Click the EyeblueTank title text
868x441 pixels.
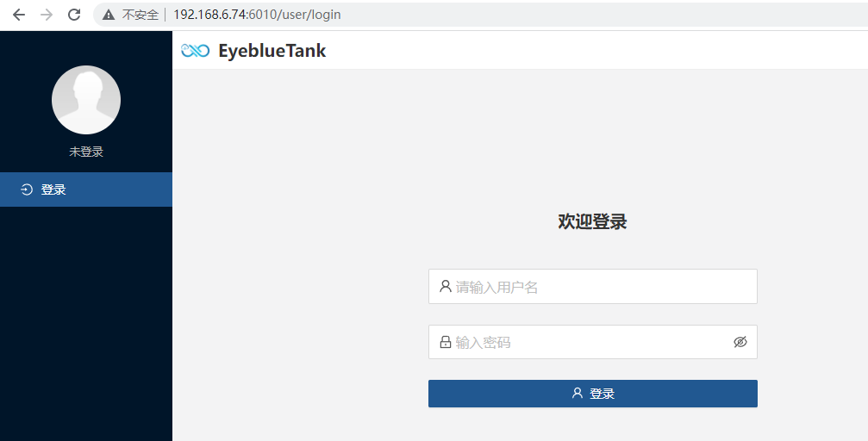click(x=272, y=51)
